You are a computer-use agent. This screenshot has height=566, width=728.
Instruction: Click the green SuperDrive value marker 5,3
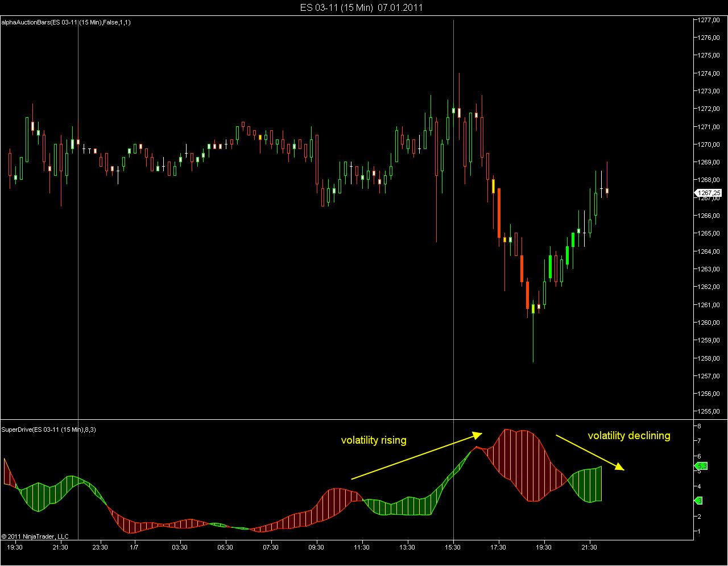pos(701,467)
